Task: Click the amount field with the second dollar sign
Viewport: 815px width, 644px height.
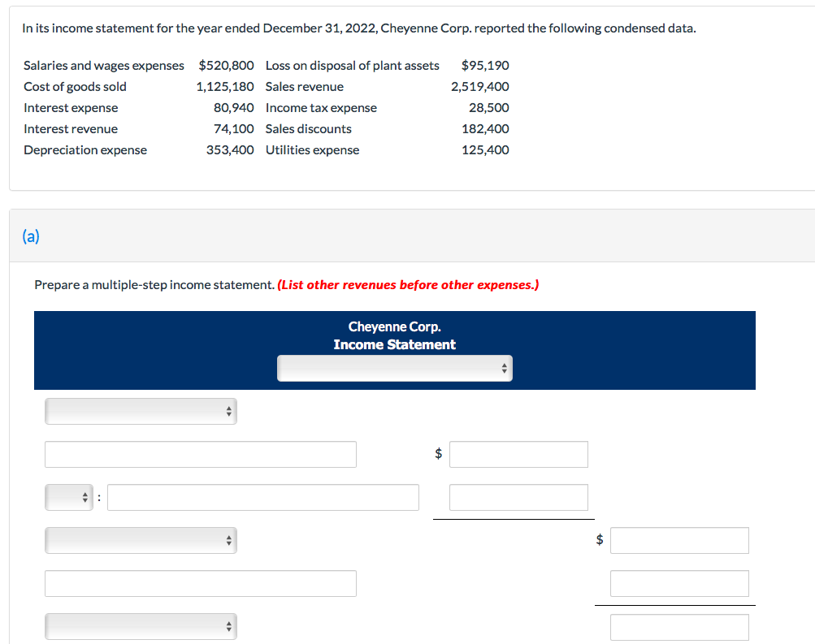Action: 679,541
